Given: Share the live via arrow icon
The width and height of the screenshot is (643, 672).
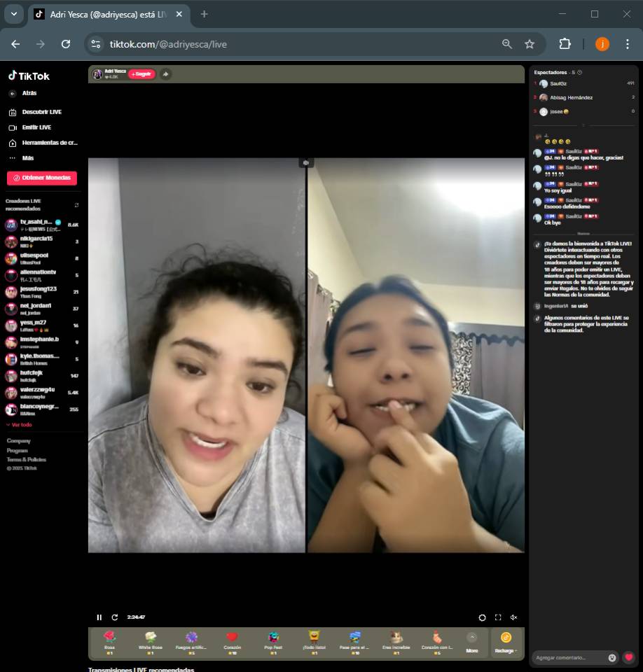Looking at the screenshot, I should 165,74.
